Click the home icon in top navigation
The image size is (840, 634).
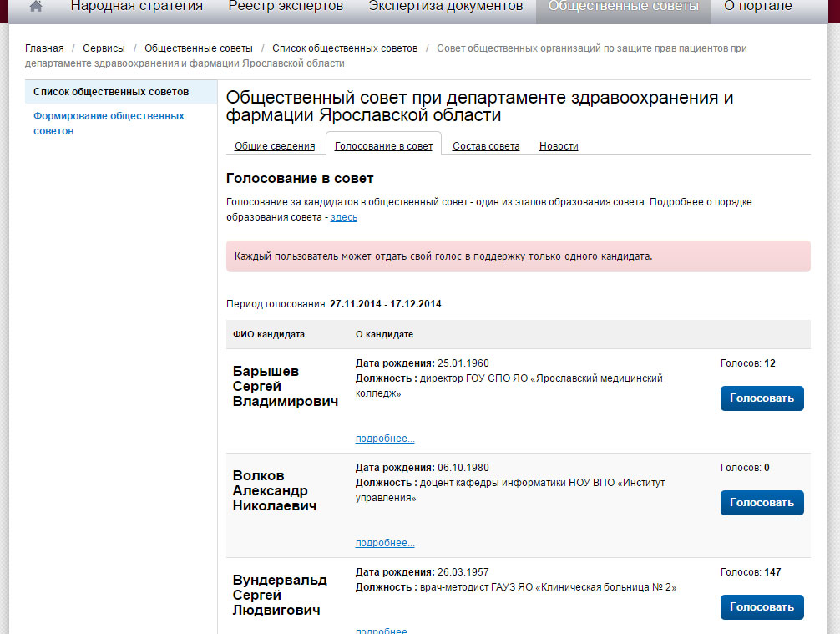(36, 7)
